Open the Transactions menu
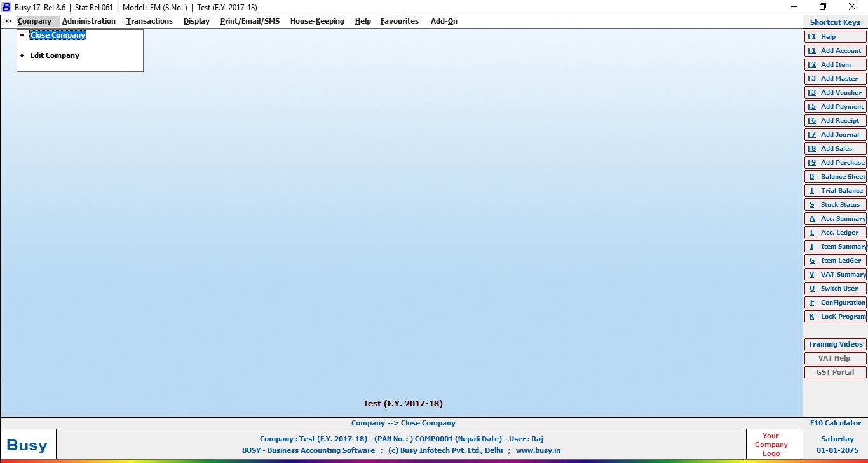 pyautogui.click(x=149, y=21)
